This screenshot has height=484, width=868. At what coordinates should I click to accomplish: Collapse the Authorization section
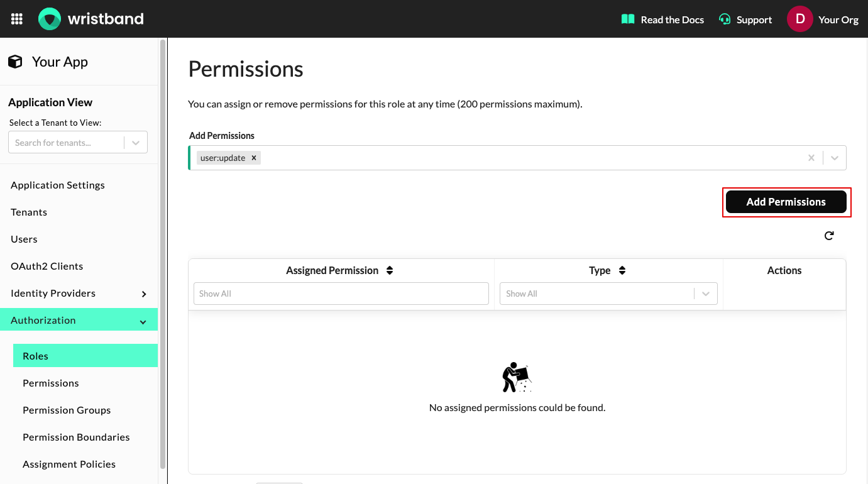point(143,320)
